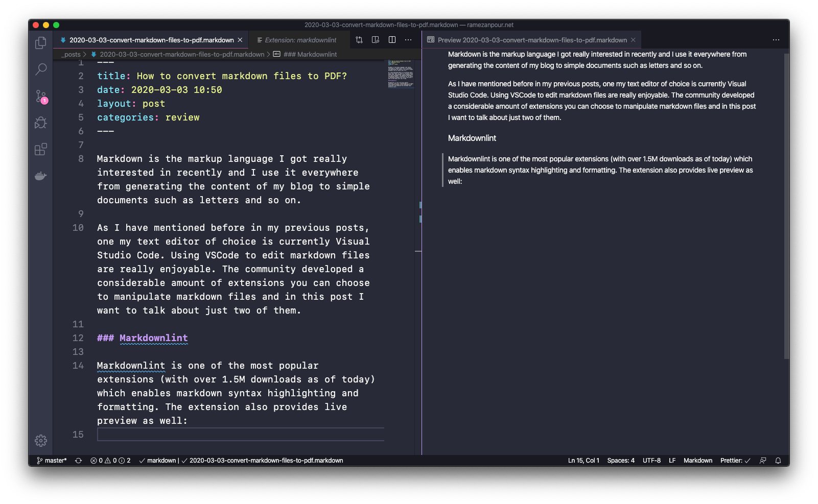Open problems: errors and warnings counter

click(110, 461)
